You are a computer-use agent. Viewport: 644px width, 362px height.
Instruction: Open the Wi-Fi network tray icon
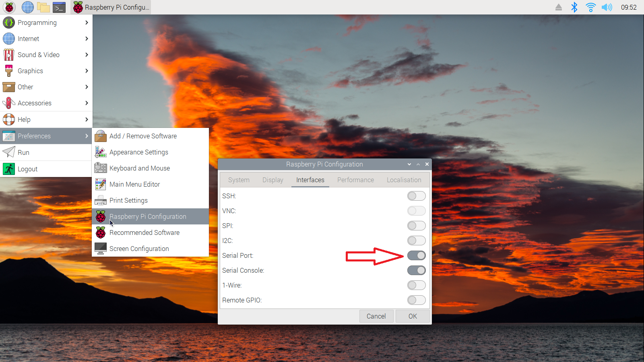pos(590,7)
